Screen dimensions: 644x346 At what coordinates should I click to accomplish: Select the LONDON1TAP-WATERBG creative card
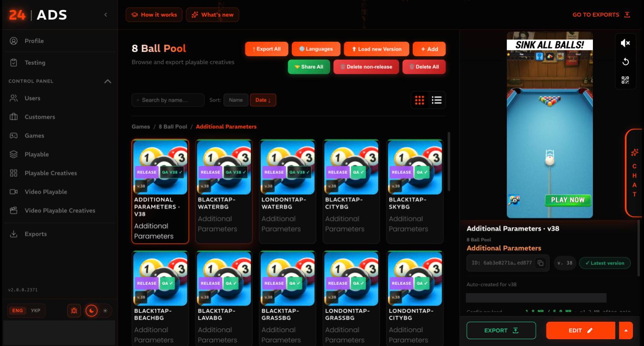coord(287,191)
